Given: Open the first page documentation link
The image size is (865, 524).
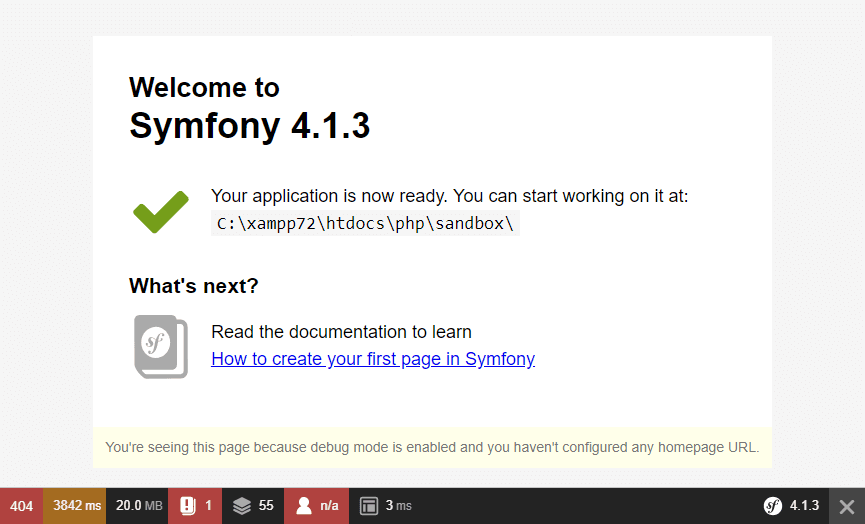Looking at the screenshot, I should click(x=373, y=359).
